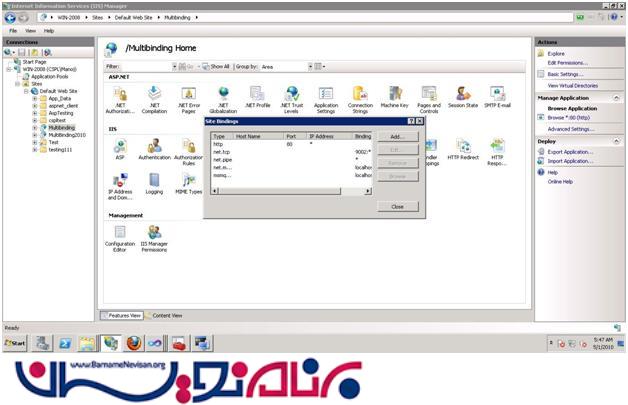
Task: Click Add in Site Bindings dialog
Action: [x=398, y=137]
